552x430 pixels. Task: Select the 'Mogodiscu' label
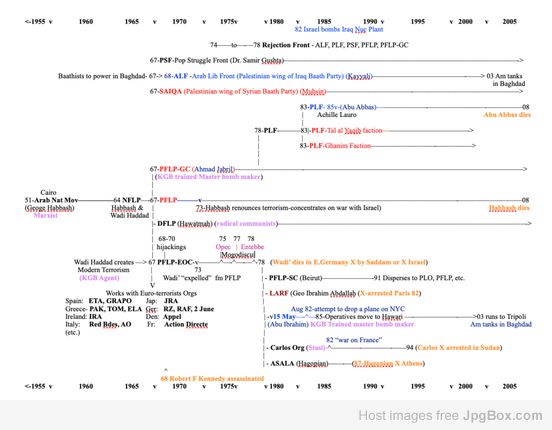(x=238, y=255)
